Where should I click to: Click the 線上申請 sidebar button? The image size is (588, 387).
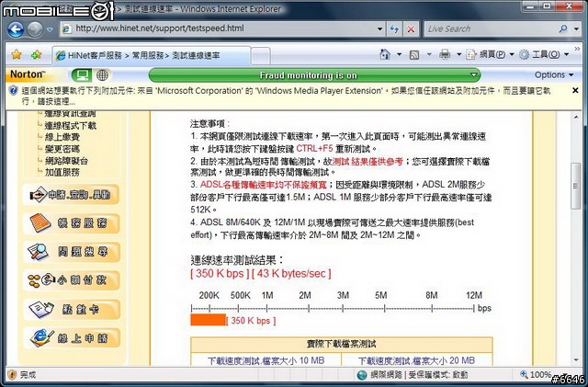[x=71, y=337]
